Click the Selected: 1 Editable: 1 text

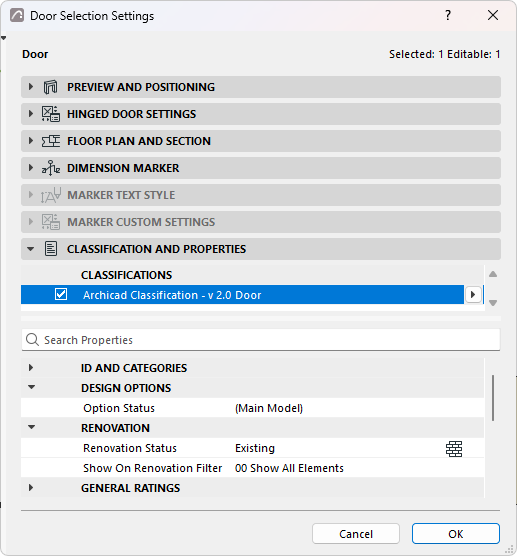(x=444, y=54)
